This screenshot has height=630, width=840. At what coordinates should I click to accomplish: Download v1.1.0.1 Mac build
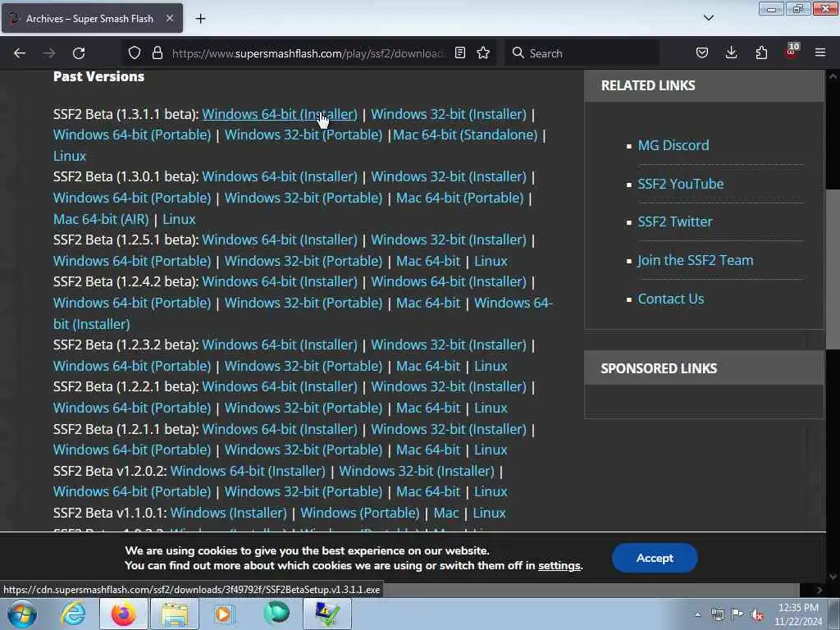tap(445, 513)
